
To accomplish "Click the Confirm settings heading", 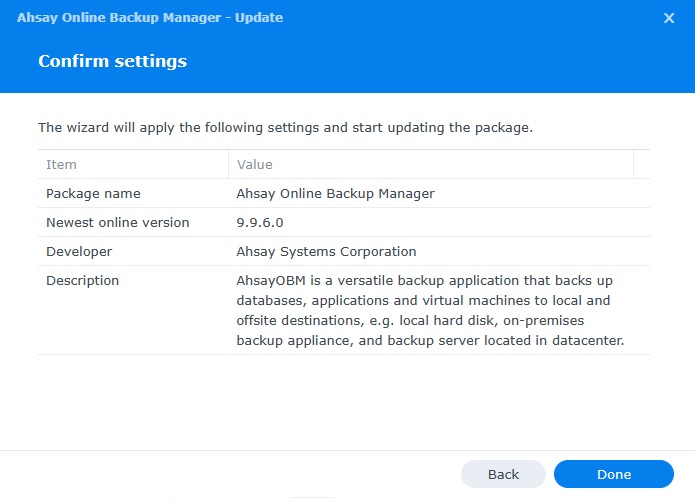I will tap(112, 61).
